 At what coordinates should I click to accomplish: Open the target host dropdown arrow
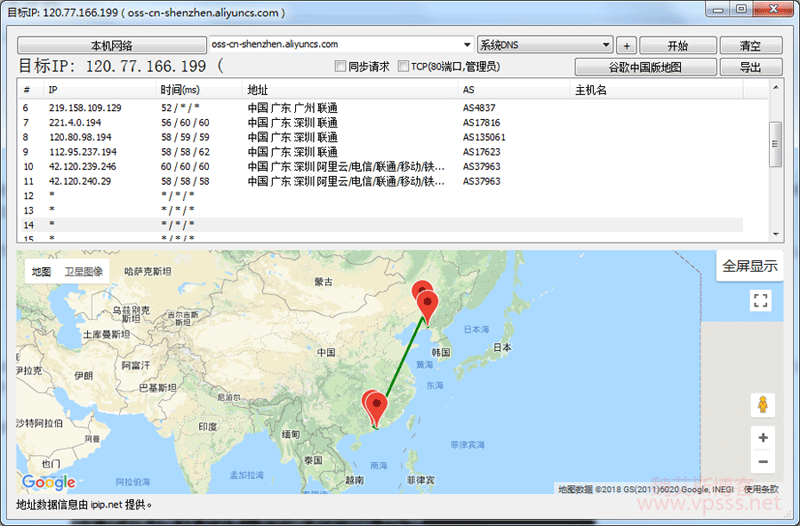click(x=467, y=45)
